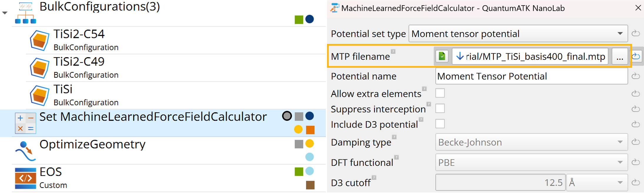
Task: Collapse the BulkConfigurations tree arrow
Action: (x=5, y=13)
